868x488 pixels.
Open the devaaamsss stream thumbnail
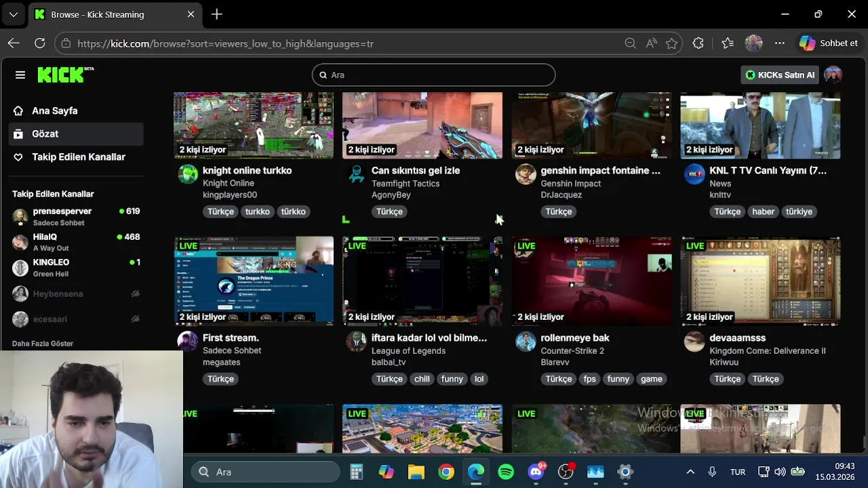pyautogui.click(x=760, y=281)
